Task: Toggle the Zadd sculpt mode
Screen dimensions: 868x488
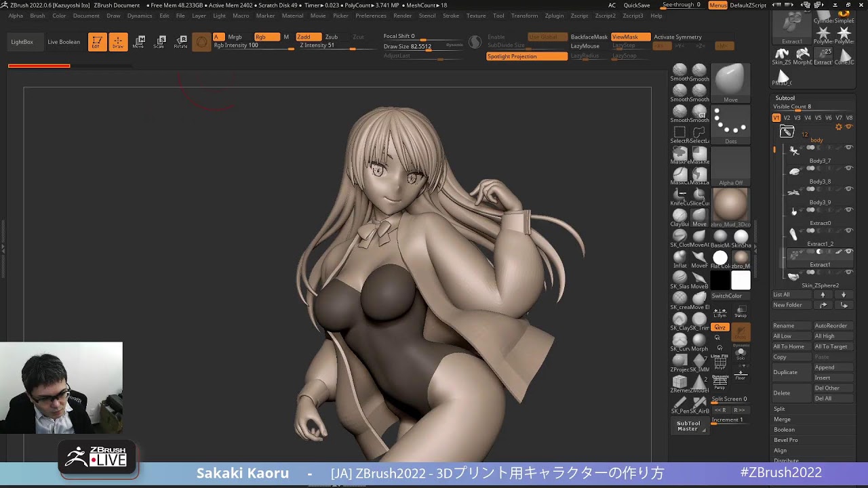Action: [x=308, y=37]
